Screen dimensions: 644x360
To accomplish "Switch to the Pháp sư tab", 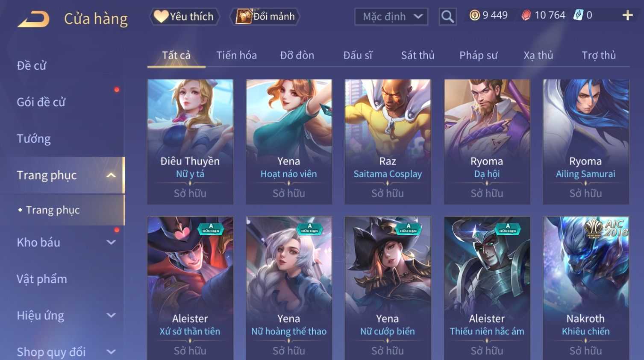I will tap(478, 56).
